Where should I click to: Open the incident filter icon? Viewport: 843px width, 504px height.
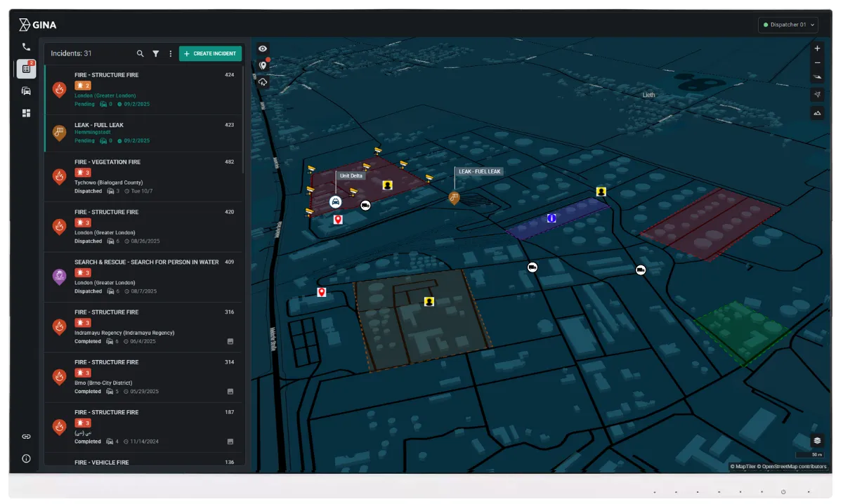[x=155, y=53]
